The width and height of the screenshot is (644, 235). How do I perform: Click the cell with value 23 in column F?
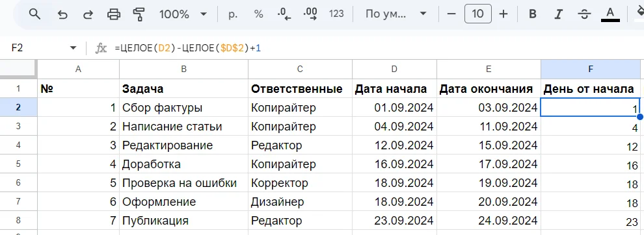591,221
